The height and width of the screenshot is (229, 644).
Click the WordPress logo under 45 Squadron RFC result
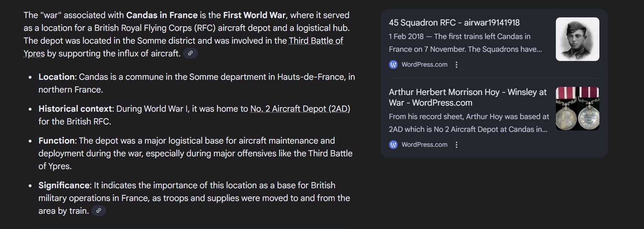click(x=393, y=65)
